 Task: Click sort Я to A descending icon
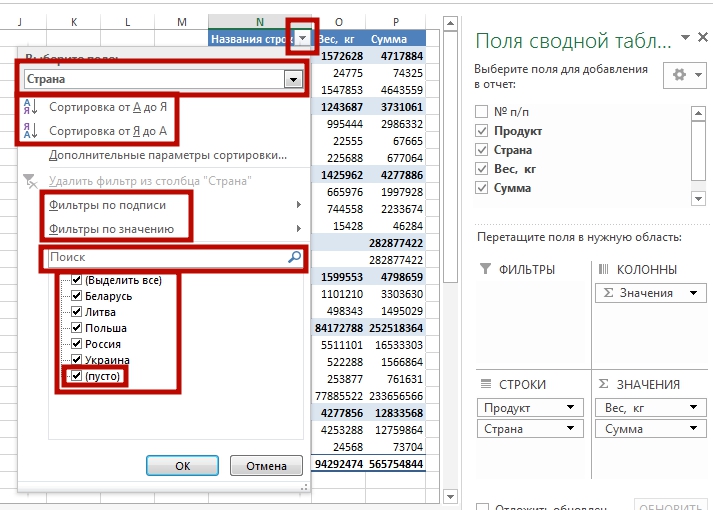pyautogui.click(x=30, y=131)
